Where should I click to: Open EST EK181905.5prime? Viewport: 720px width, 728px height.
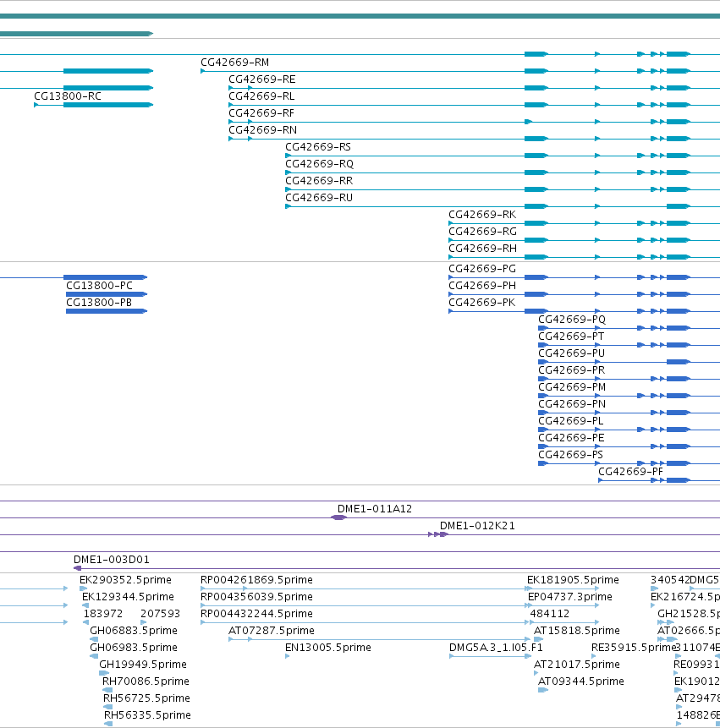point(573,580)
